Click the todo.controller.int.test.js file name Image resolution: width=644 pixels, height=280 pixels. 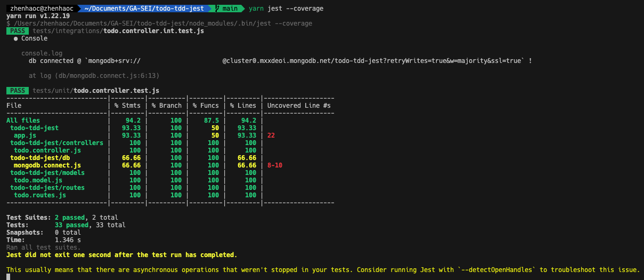153,31
